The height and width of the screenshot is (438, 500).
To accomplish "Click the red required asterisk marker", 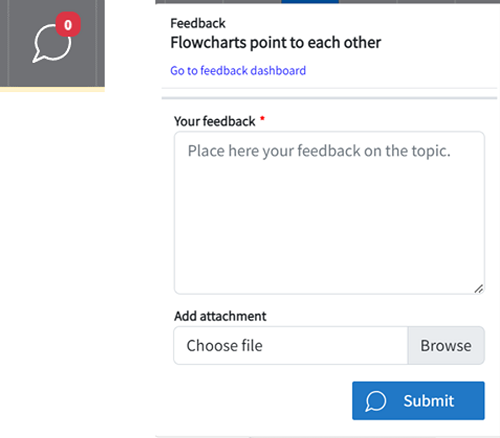I will coord(262,118).
